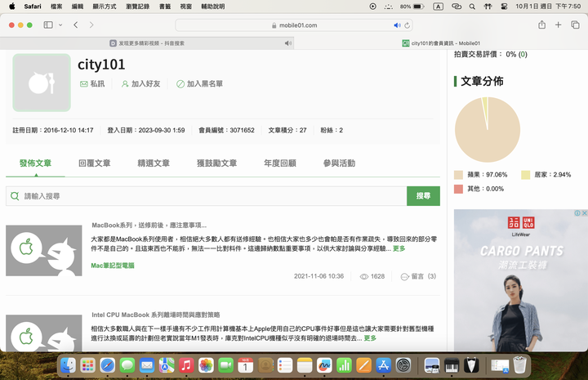The width and height of the screenshot is (588, 380).
Task: Add a new tab with the plus icon
Action: click(x=559, y=25)
